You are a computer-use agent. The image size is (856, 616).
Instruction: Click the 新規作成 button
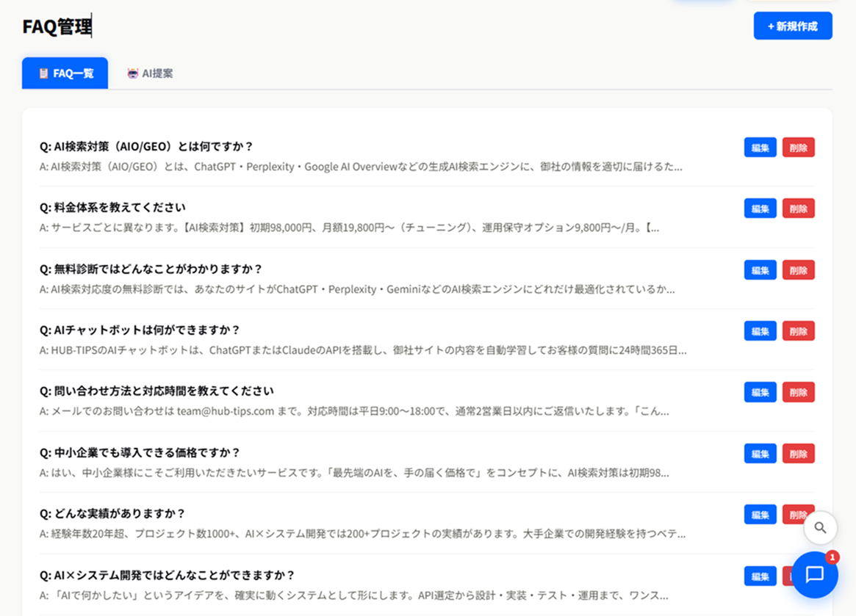click(793, 26)
